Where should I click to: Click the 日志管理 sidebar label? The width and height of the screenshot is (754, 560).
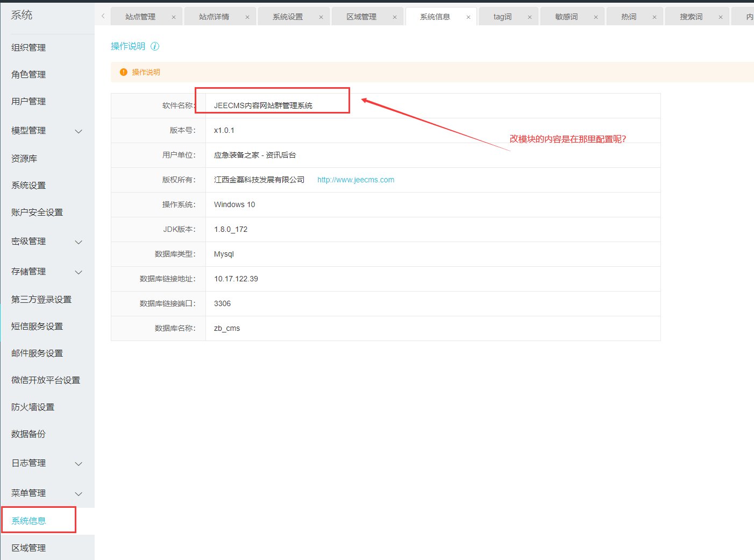point(29,463)
